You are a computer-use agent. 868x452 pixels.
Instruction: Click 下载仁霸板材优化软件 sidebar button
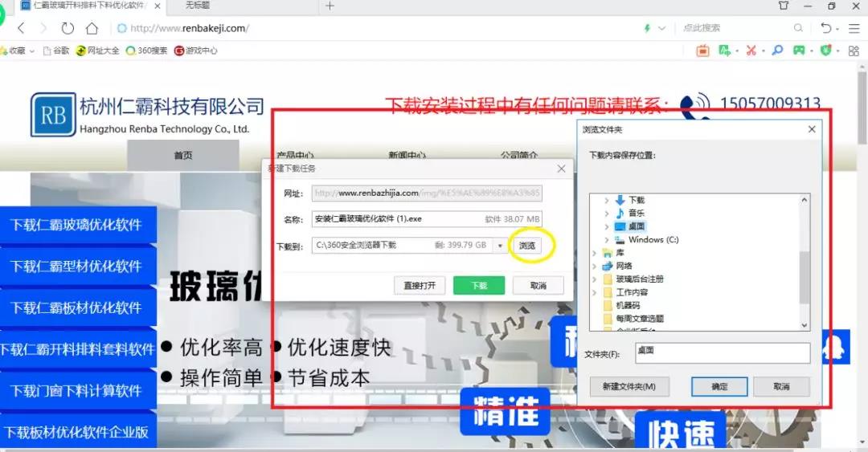coord(78,307)
